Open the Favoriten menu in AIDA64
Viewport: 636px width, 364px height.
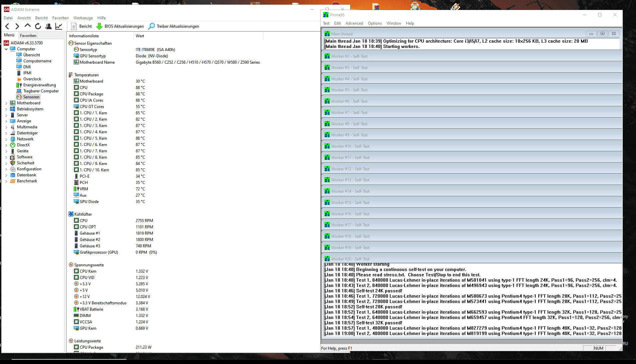[60, 18]
